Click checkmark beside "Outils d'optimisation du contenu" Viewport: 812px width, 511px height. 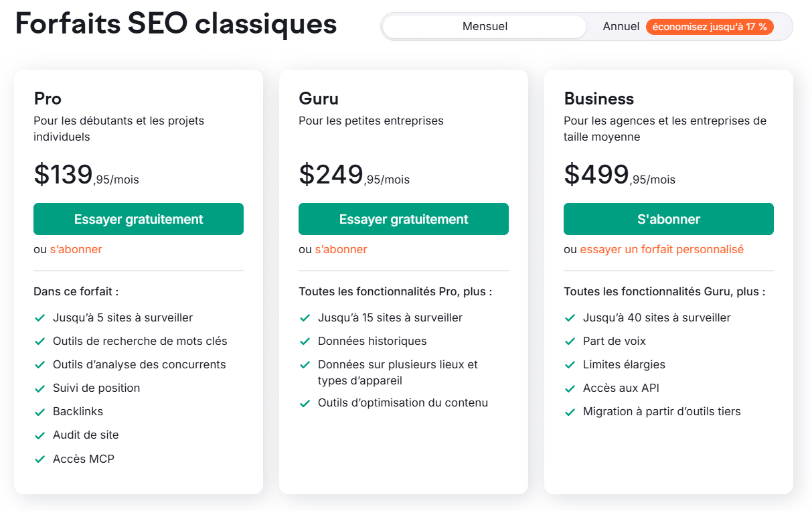305,403
